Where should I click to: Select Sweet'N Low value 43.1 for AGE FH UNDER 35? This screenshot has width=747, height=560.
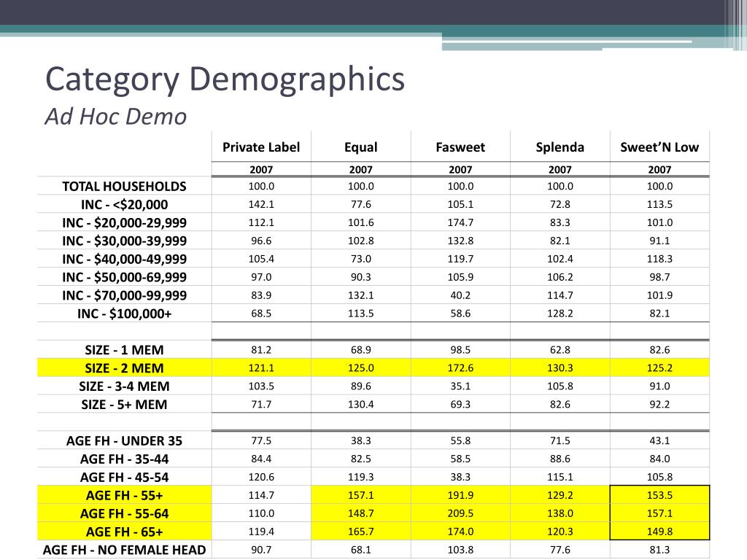659,441
